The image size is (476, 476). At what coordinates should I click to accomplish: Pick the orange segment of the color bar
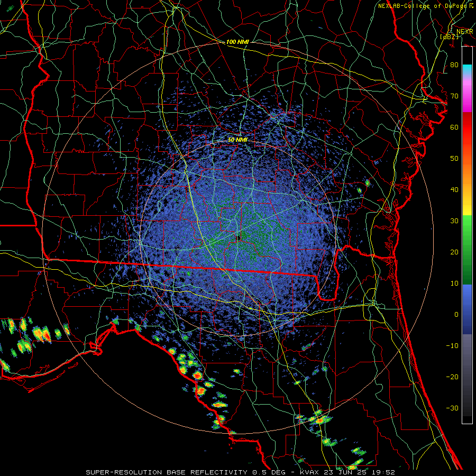coord(467,173)
